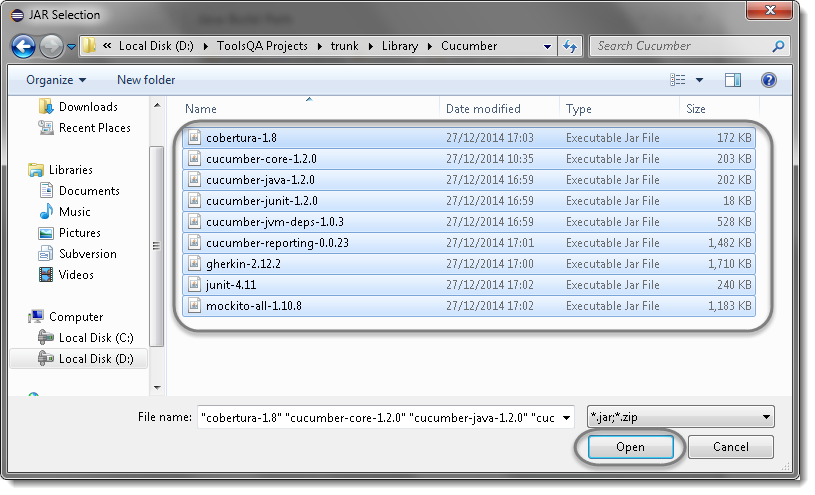This screenshot has height=495, width=815.
Task: Select the cucumber-jvm-deps-1.0.3 file
Action: click(469, 222)
